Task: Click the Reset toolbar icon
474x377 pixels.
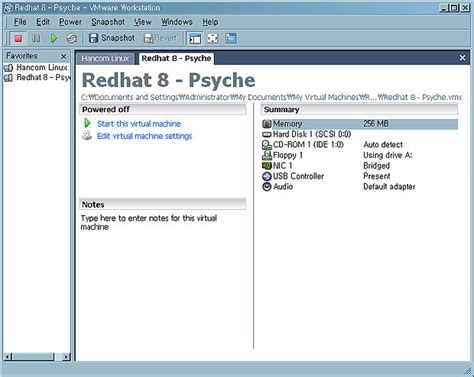Action: pyautogui.click(x=71, y=38)
